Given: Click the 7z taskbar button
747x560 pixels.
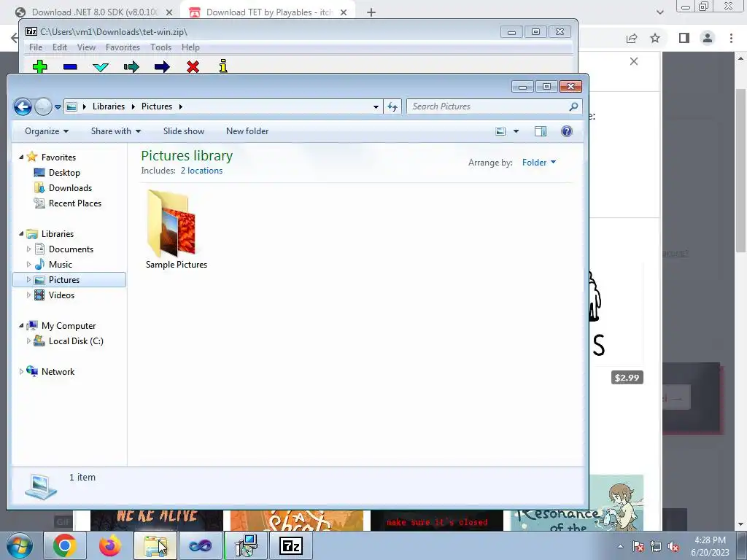Looking at the screenshot, I should tap(291, 545).
